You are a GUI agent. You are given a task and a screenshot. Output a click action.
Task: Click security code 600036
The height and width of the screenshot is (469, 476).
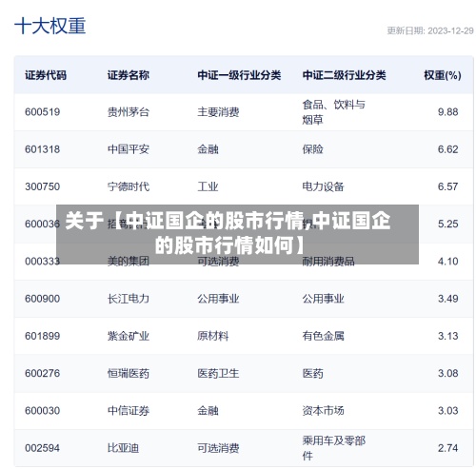[43, 224]
